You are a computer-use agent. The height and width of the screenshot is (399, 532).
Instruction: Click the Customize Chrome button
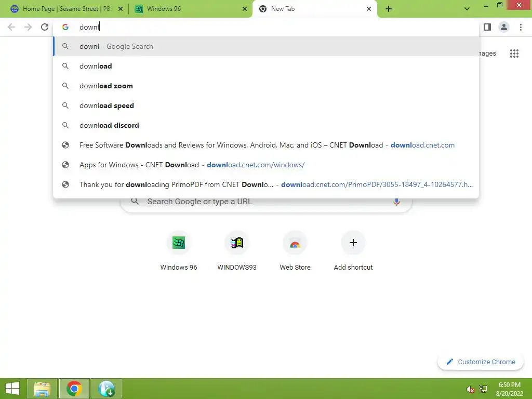(481, 362)
